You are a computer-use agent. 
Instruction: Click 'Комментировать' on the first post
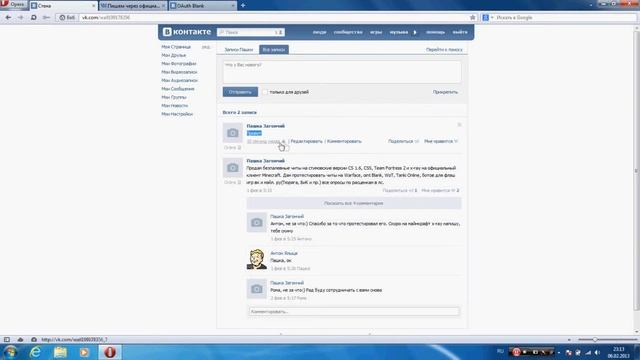pos(344,141)
